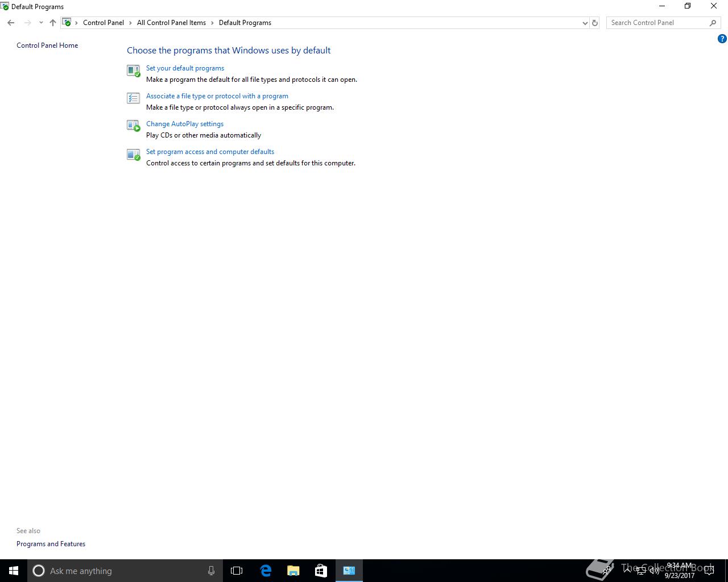Click the Change AutoPlay settings icon
The image size is (728, 582).
click(x=133, y=126)
